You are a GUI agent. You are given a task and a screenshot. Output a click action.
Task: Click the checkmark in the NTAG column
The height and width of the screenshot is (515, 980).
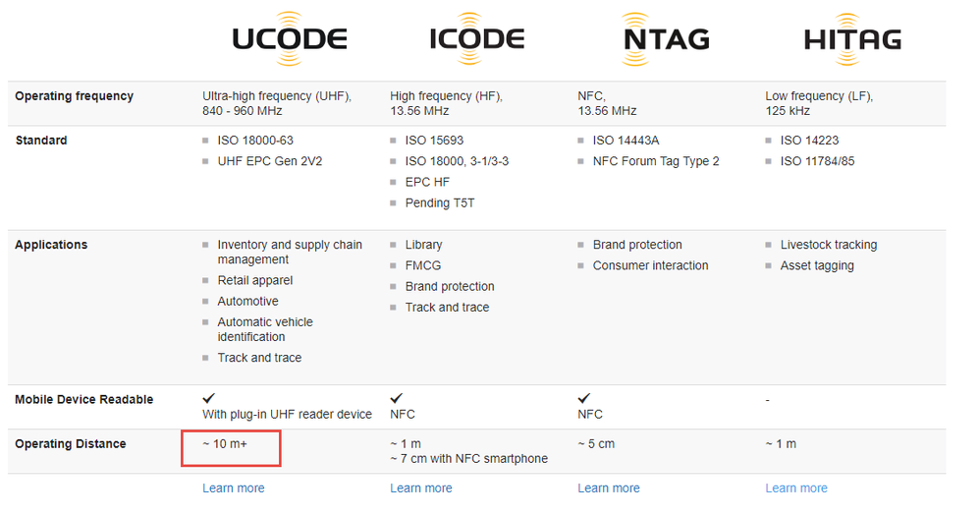(583, 398)
